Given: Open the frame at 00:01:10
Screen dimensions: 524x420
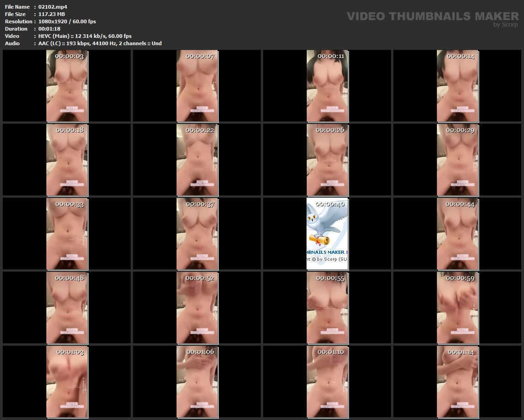Looking at the screenshot, I should tap(327, 381).
